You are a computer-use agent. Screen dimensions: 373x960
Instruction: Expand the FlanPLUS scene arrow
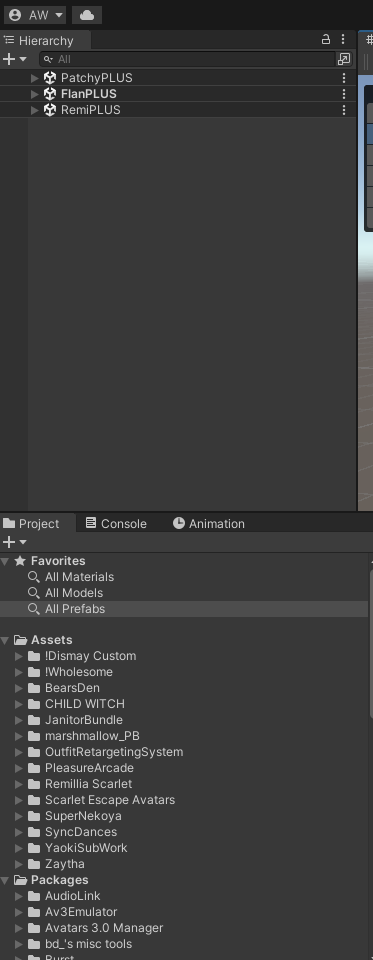35,94
